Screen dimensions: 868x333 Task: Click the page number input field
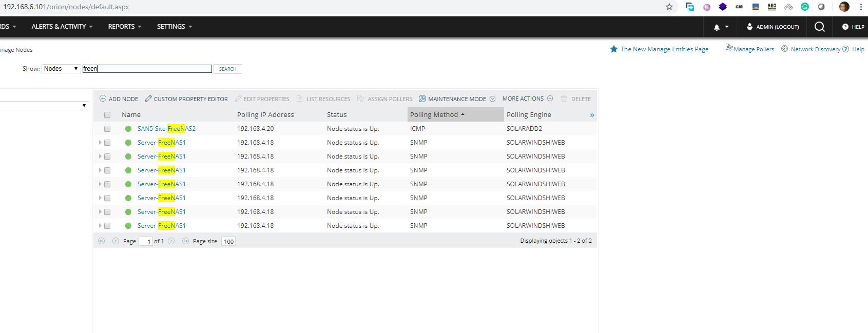click(146, 241)
